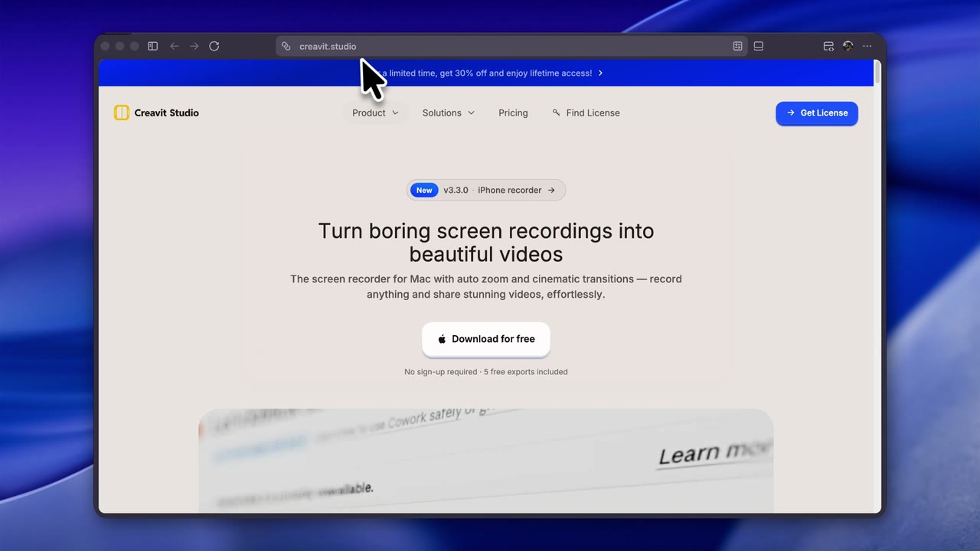Click the yellow Creavit Studio logo icon
Screen dimensions: 980x551
pyautogui.click(x=122, y=112)
